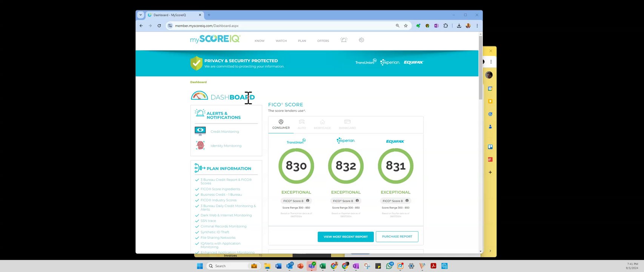Click the page vertical scrollbar thumb
This screenshot has width=644, height=272.
click(480, 68)
